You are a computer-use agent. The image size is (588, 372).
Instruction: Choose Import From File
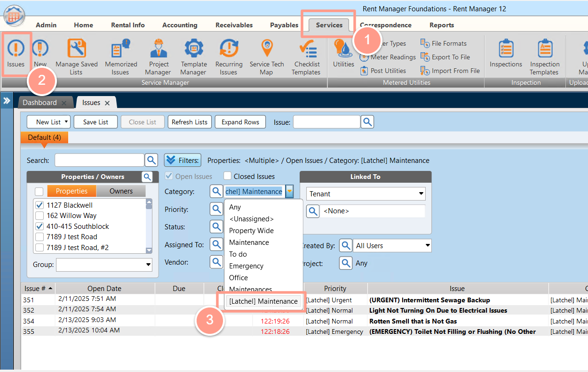tap(450, 71)
